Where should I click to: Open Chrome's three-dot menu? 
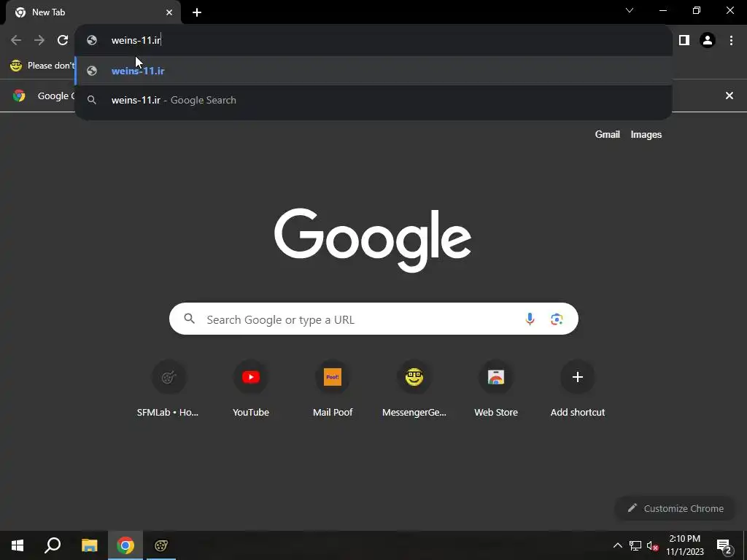point(731,40)
